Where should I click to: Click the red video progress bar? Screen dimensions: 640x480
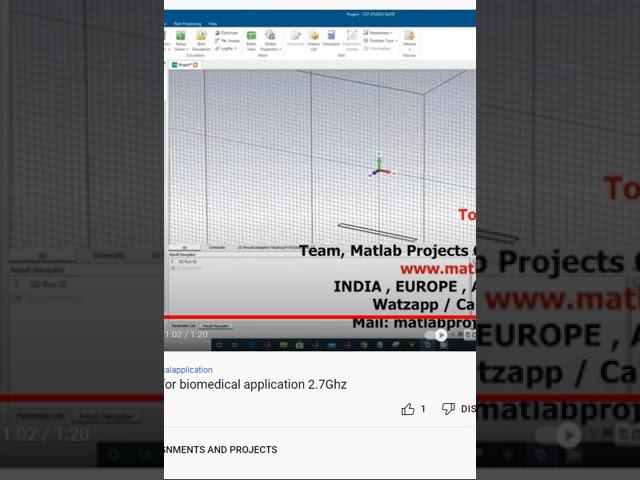click(x=320, y=317)
